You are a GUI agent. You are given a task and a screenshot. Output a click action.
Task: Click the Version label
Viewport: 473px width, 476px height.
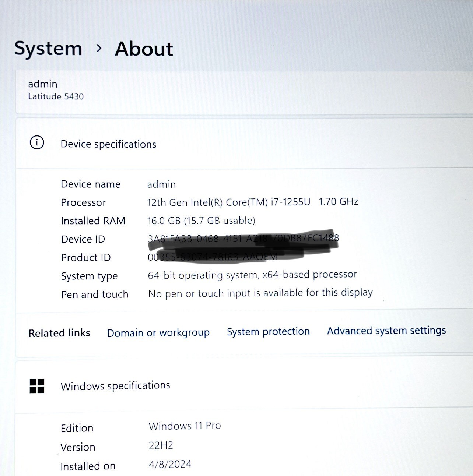[x=78, y=447]
